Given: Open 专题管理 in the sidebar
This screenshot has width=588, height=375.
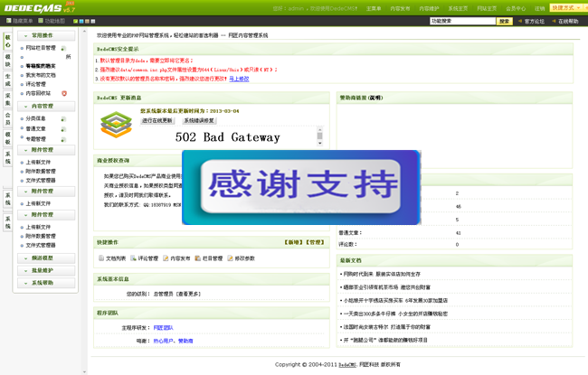Looking at the screenshot, I should [35, 139].
